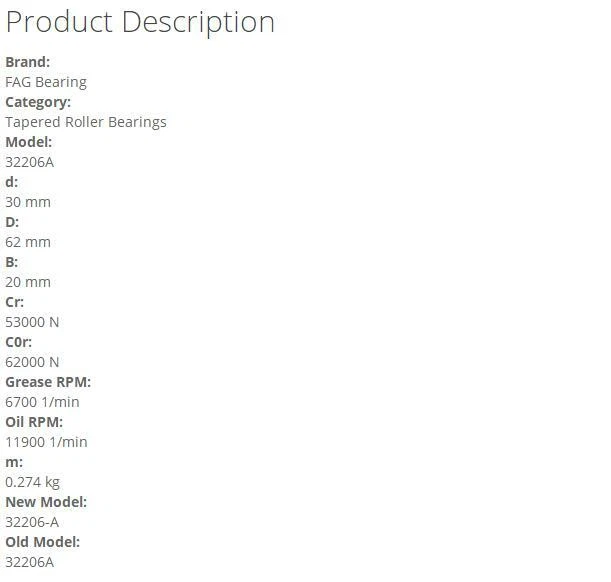Click the Grease RPM label
611x582 pixels.
pyautogui.click(x=48, y=382)
